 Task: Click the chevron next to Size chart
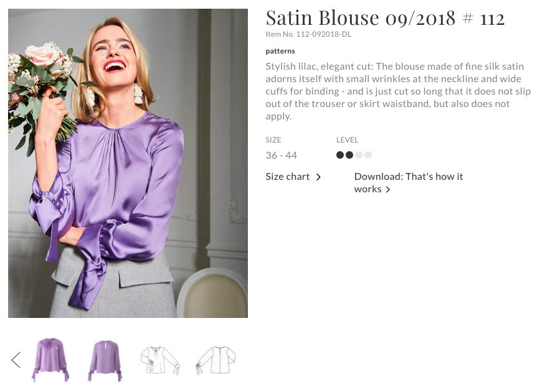318,177
